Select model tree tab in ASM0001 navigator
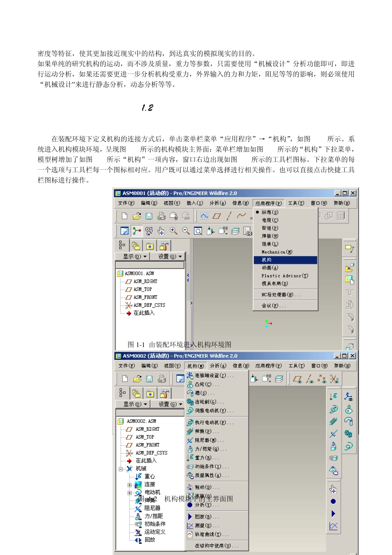 [x=122, y=245]
